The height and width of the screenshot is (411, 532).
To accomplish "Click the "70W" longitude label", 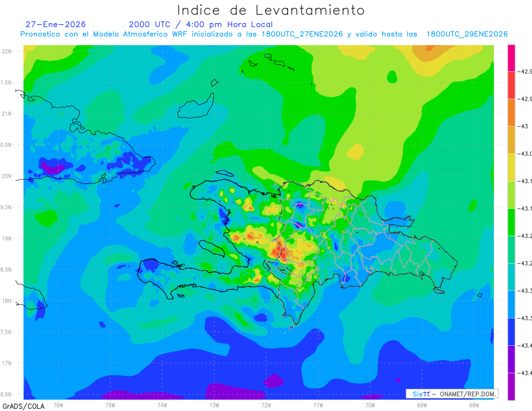I will point(370,405).
